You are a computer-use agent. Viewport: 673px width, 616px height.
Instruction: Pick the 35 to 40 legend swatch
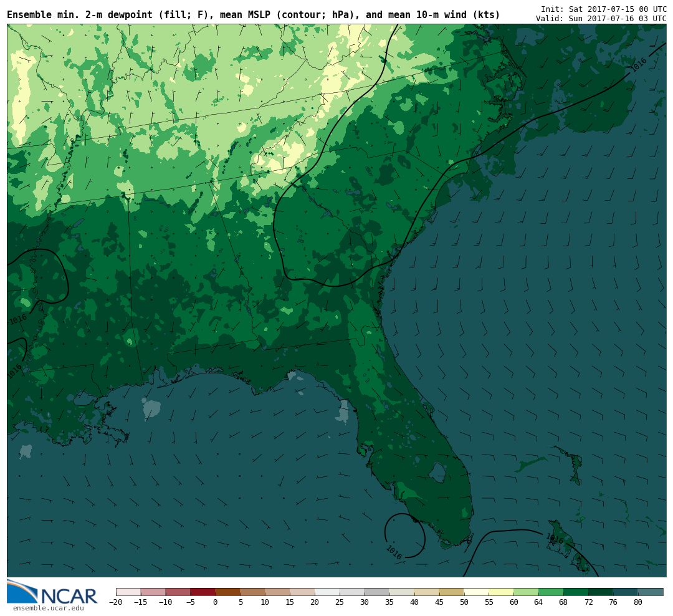click(x=402, y=592)
